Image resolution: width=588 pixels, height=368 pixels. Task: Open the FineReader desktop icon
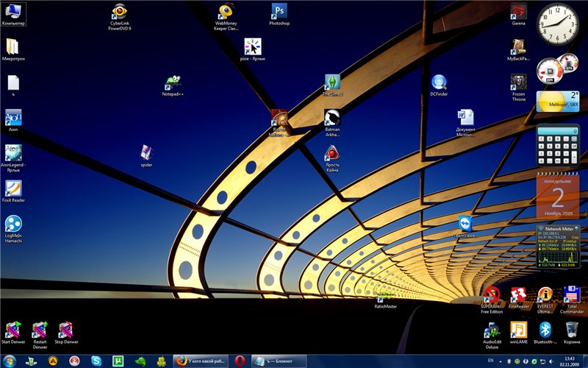point(518,295)
